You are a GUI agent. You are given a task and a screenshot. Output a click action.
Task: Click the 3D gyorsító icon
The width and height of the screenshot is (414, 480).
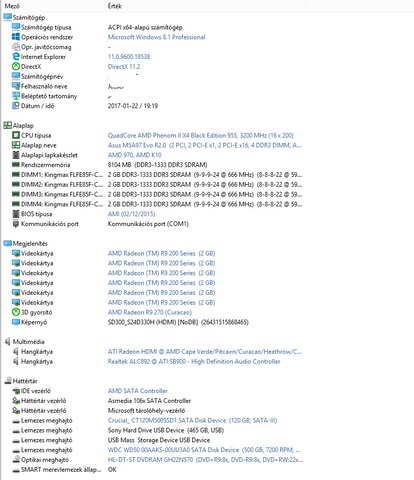coord(16,312)
